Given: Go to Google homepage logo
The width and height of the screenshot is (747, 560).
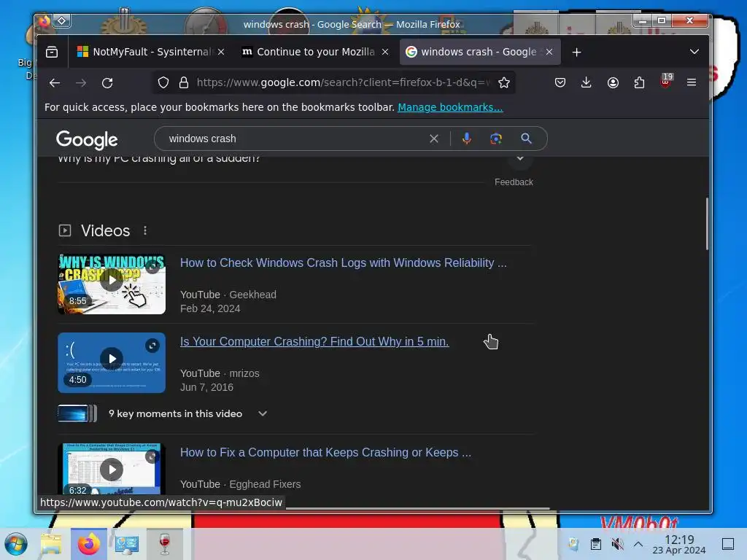Looking at the screenshot, I should [87, 139].
